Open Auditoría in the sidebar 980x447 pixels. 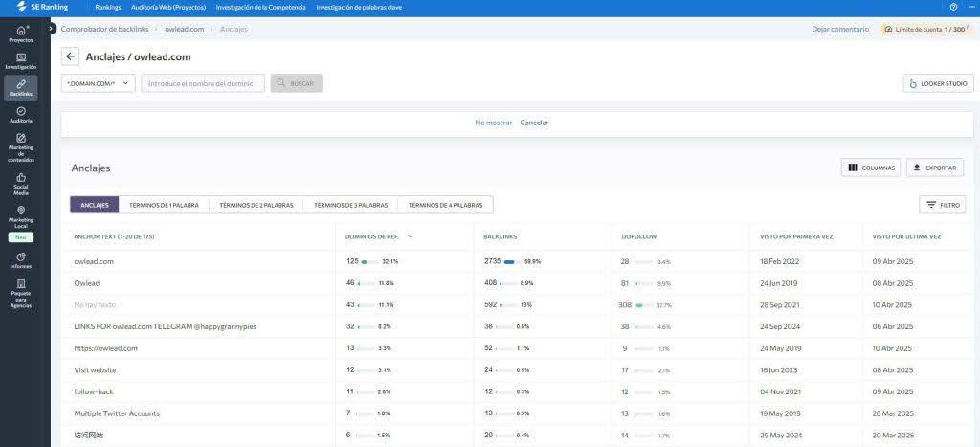click(x=21, y=115)
